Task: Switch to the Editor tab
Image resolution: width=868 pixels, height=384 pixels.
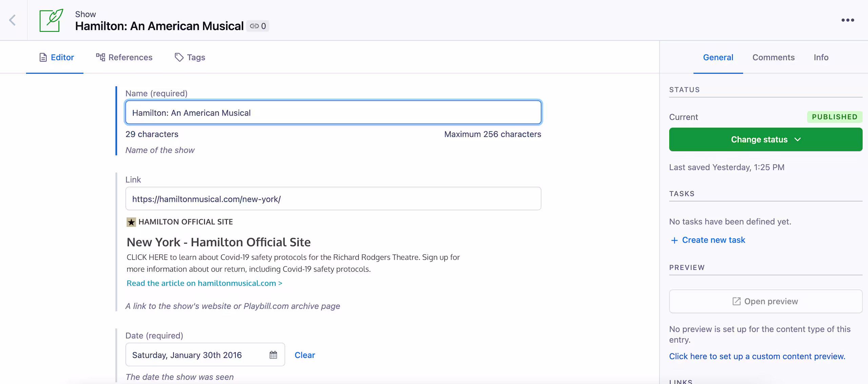Action: point(56,57)
